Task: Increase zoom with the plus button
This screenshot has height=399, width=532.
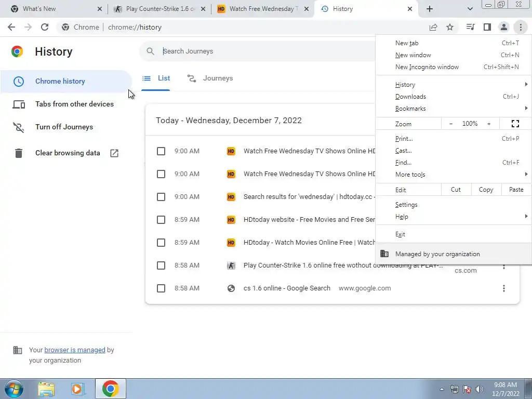Action: point(489,124)
